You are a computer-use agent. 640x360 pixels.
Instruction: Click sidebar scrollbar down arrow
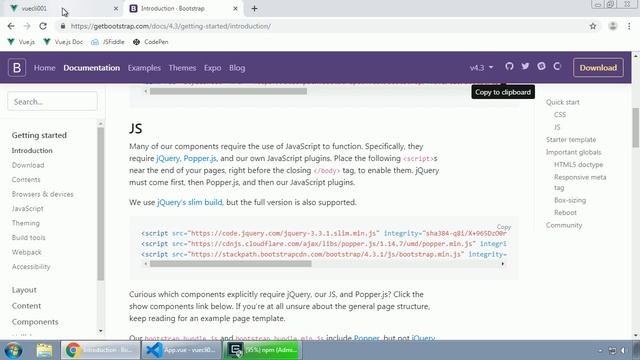[x=100, y=331]
